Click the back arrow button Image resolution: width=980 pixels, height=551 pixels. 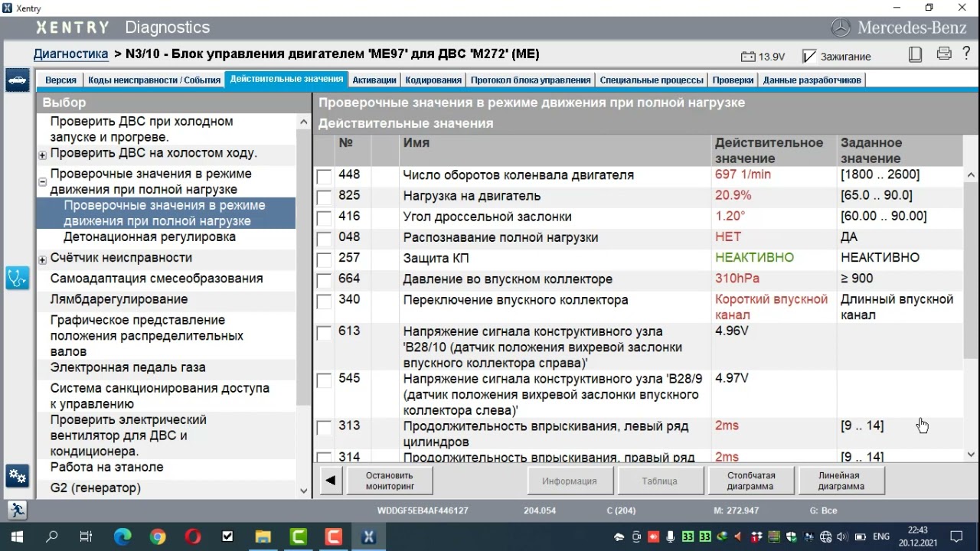tap(330, 481)
